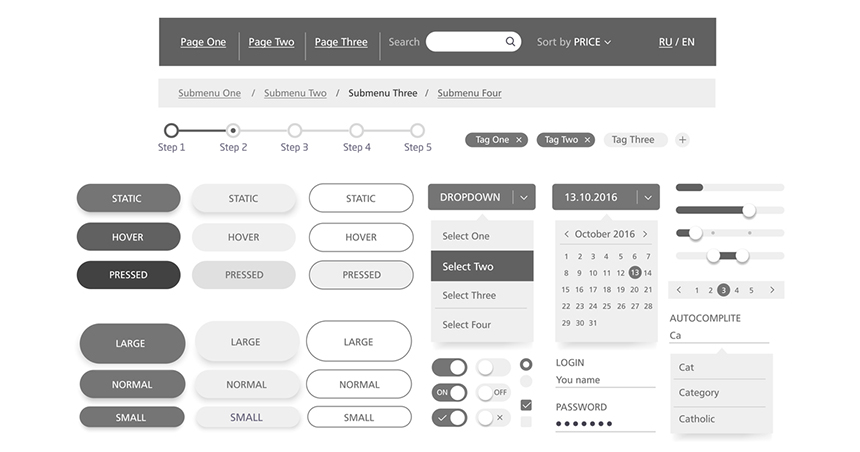Go to page 1 in pagination

point(697,290)
